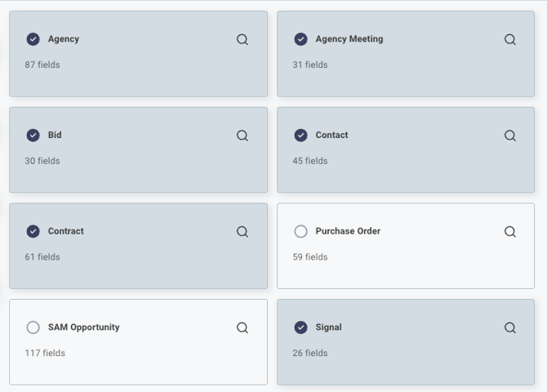Uncheck the Signal checkbox

click(x=301, y=327)
